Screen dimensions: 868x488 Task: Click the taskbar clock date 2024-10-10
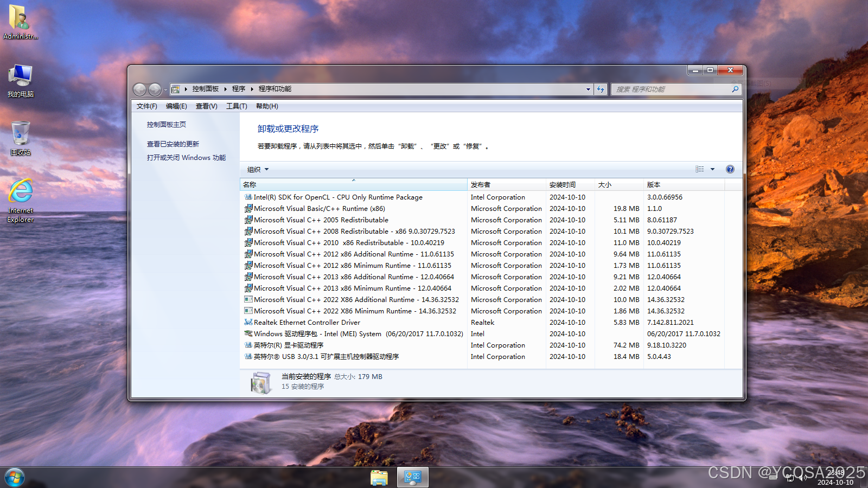tap(835, 482)
